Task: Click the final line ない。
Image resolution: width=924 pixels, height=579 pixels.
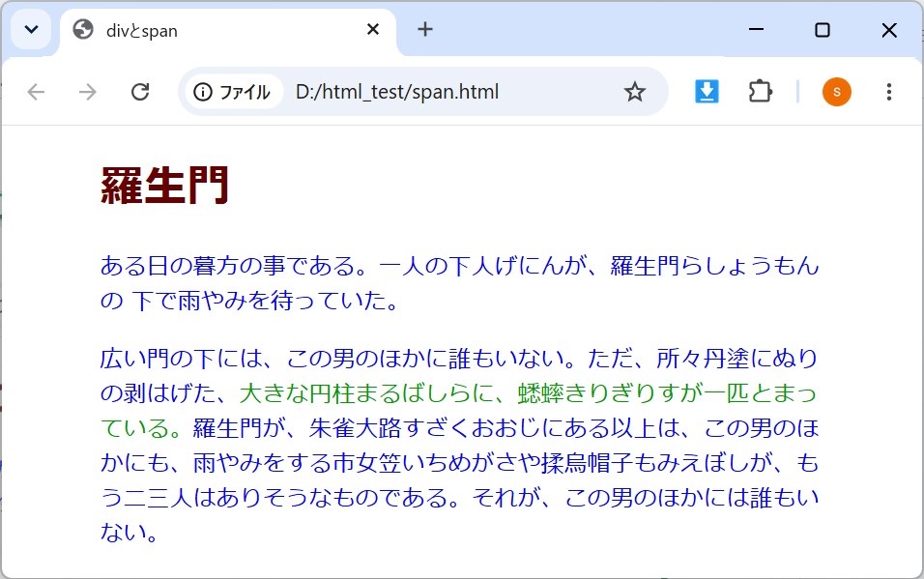Action: [x=130, y=533]
